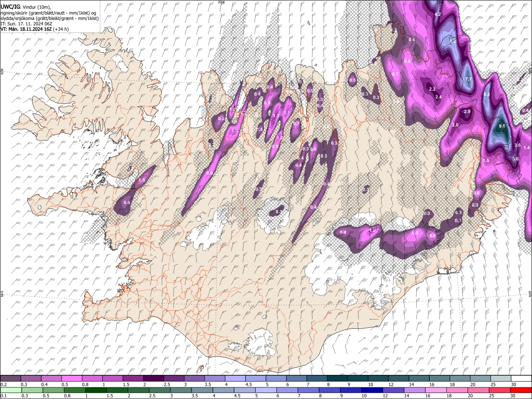Click the initial time 'IT: Sun. 17. 11. 2024 06Z'
This screenshot has width=532, height=399.
pyautogui.click(x=26, y=24)
